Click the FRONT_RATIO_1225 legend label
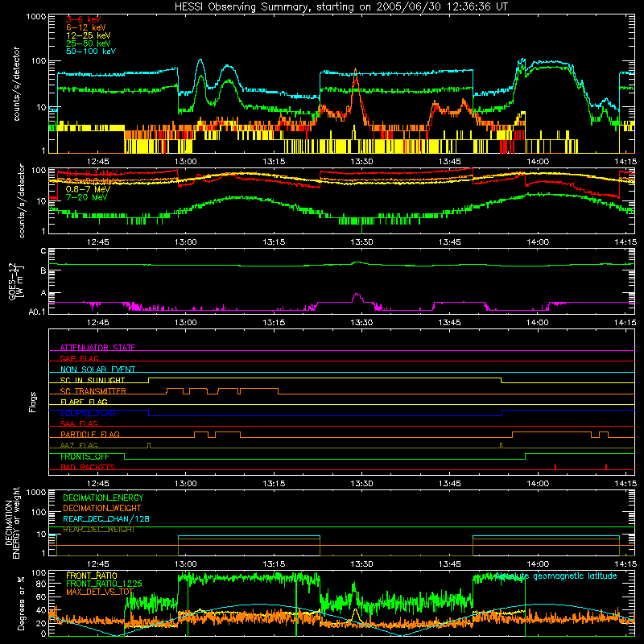This screenshot has height=644, width=644. (x=104, y=584)
